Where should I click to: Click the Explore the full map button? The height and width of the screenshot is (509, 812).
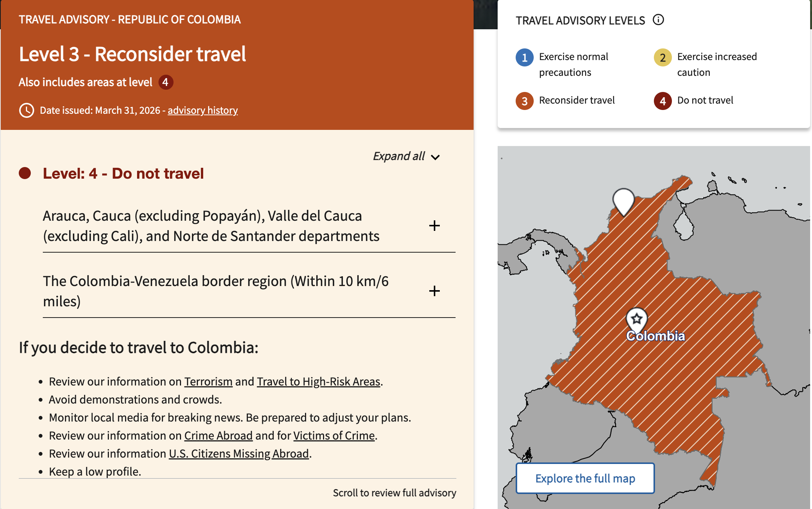click(585, 478)
